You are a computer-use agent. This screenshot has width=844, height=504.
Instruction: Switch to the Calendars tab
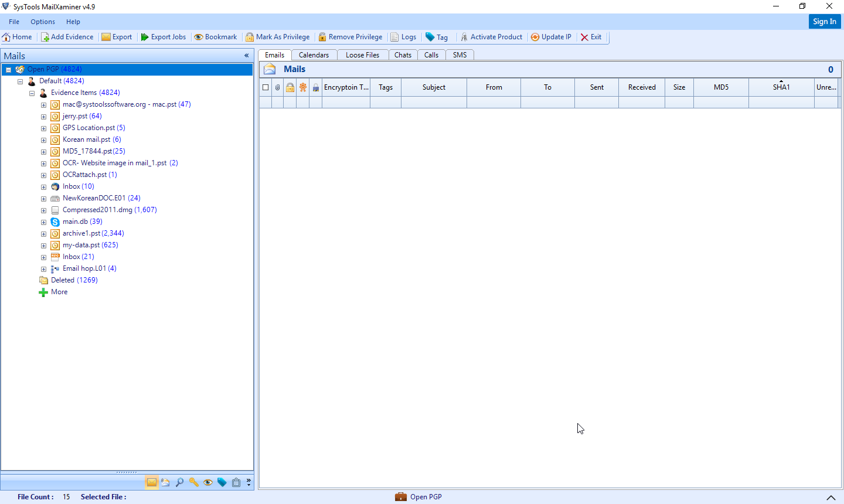(314, 55)
